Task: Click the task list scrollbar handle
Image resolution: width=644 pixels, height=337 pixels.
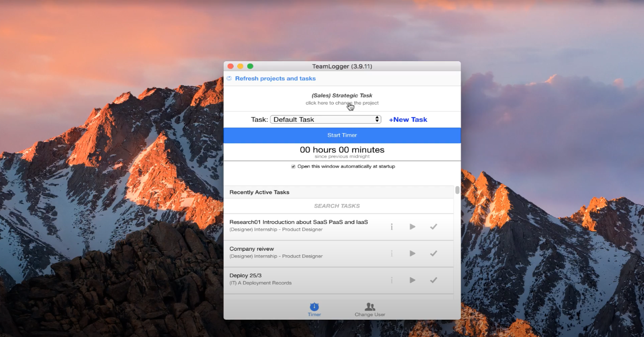Action: 457,190
